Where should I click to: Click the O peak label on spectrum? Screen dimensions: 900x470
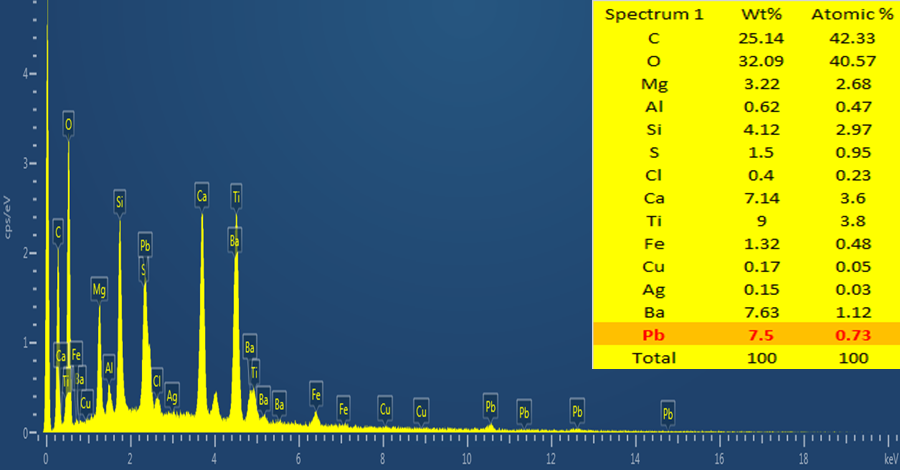tap(68, 125)
